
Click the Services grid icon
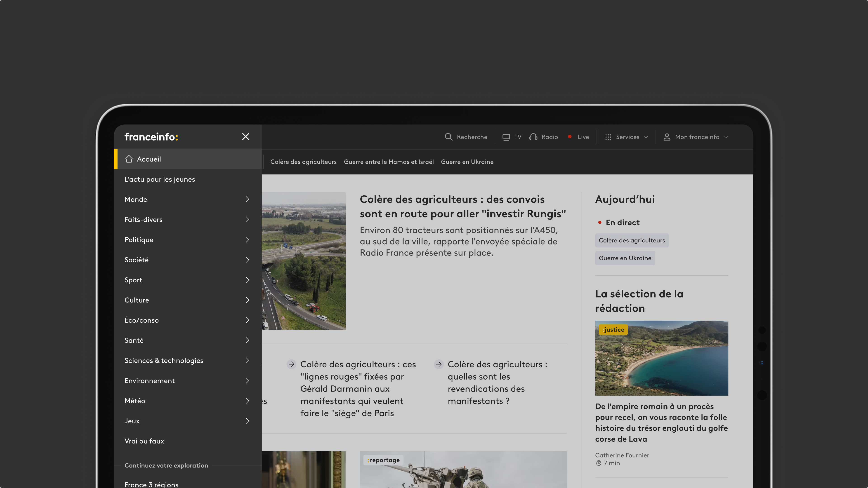pyautogui.click(x=608, y=137)
